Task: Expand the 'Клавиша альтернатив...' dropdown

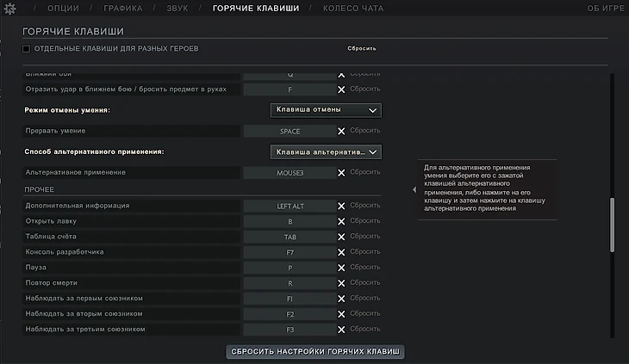Action: (x=326, y=151)
